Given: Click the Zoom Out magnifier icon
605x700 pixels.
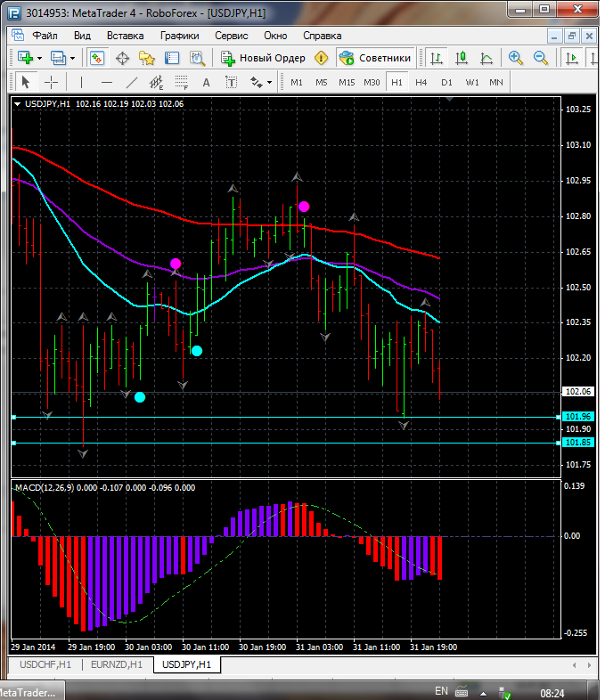Looking at the screenshot, I should 540,58.
